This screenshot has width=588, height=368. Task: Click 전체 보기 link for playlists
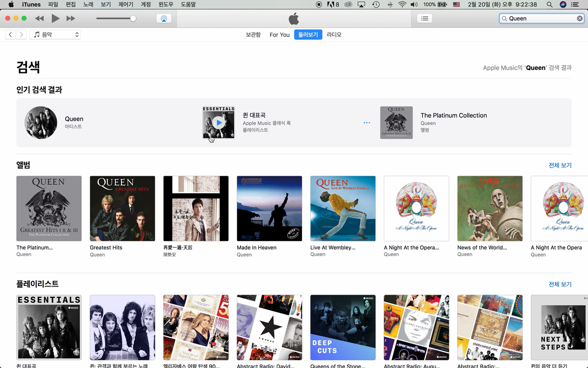coord(560,285)
